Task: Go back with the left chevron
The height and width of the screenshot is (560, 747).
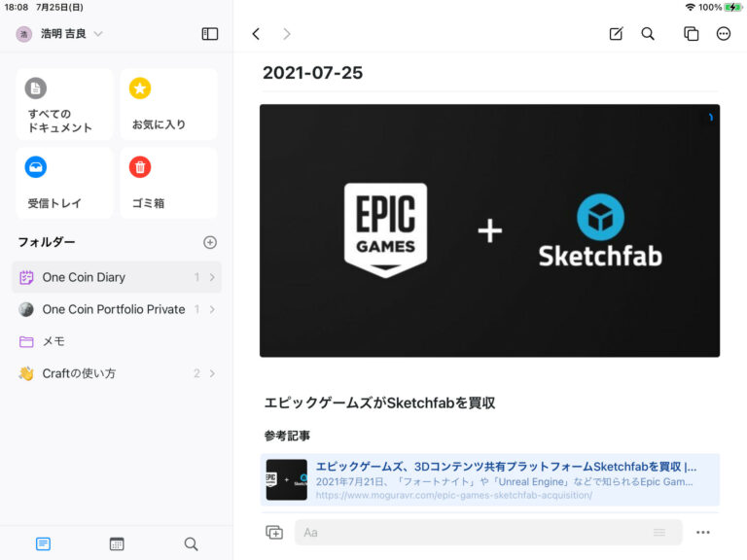Action: (256, 34)
